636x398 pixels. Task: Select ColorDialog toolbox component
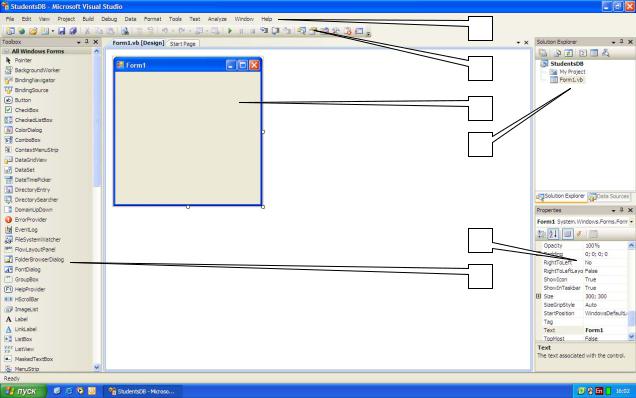tap(28, 130)
